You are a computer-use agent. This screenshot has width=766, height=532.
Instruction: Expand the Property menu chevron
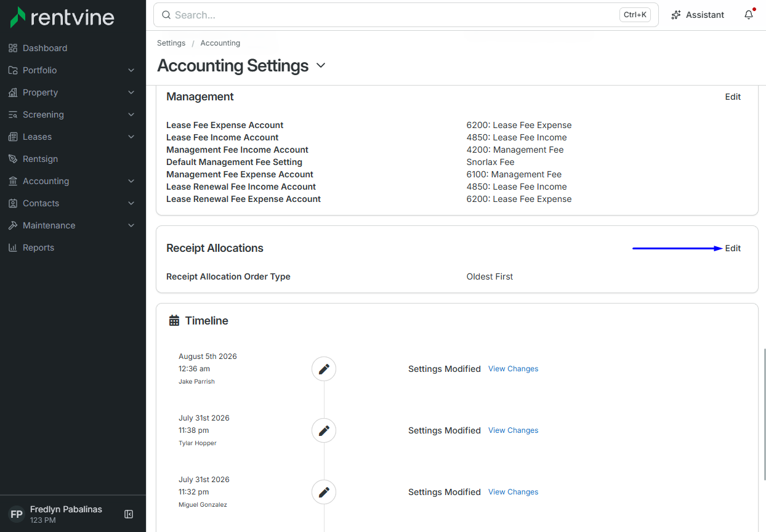click(131, 92)
